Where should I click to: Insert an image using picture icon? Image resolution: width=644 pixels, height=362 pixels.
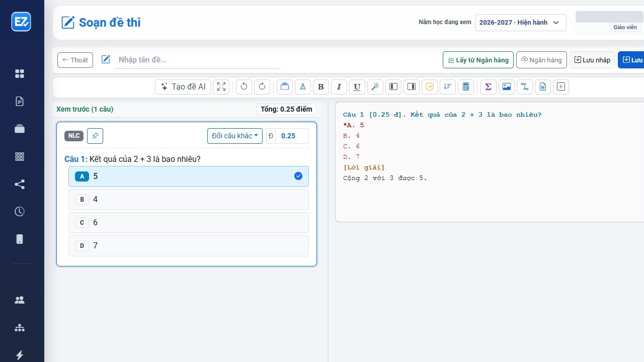(507, 86)
